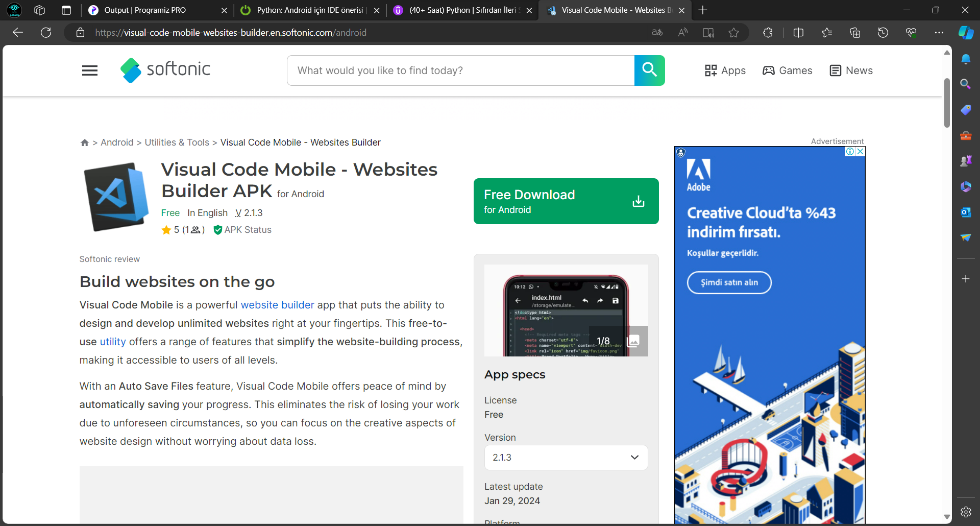Open the Games section

click(x=788, y=70)
